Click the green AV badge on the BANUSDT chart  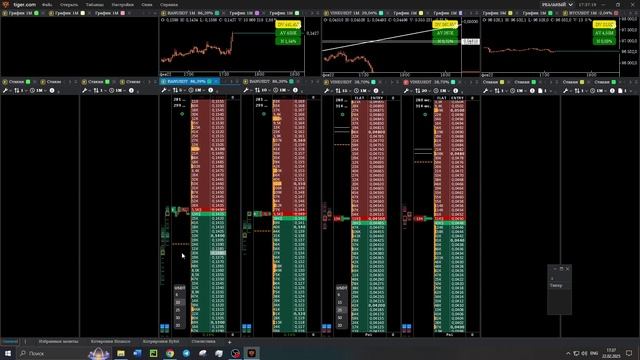point(288,33)
